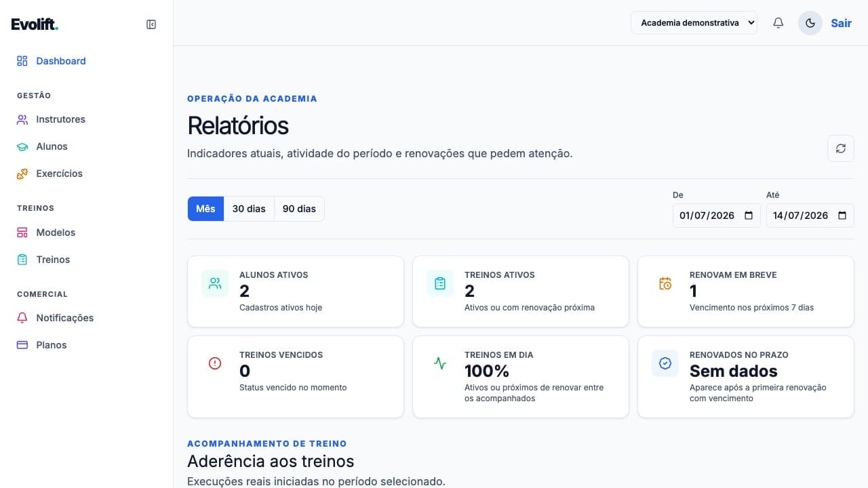Click the Exercícios dumbbell icon

click(22, 174)
